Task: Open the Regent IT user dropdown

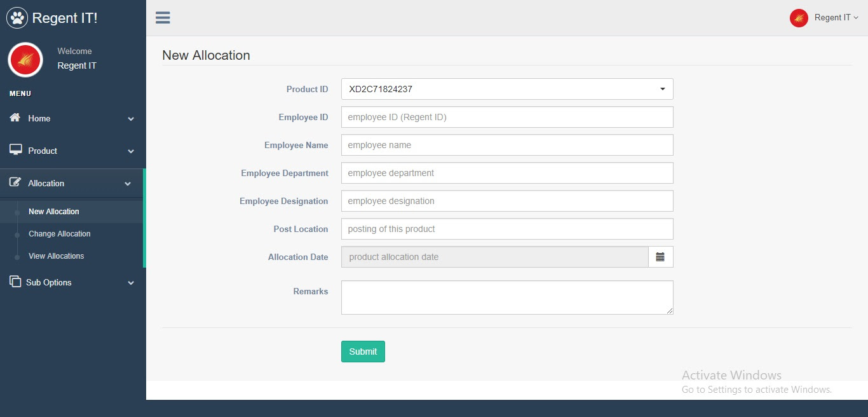Action: [x=836, y=18]
